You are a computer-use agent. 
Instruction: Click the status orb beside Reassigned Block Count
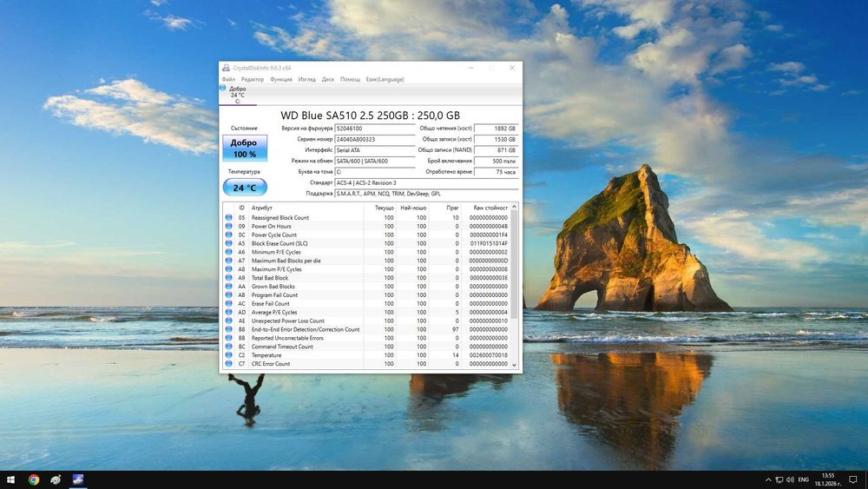tap(228, 218)
